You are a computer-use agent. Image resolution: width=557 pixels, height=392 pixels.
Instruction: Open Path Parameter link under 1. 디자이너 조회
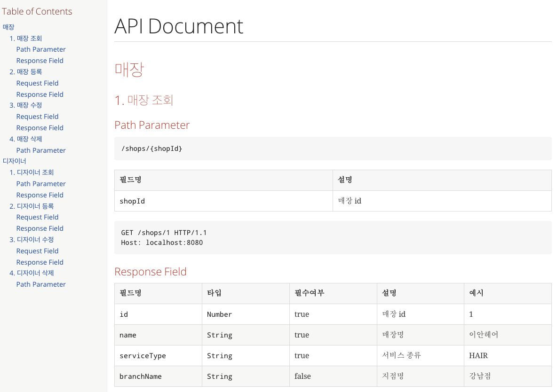pyautogui.click(x=41, y=184)
